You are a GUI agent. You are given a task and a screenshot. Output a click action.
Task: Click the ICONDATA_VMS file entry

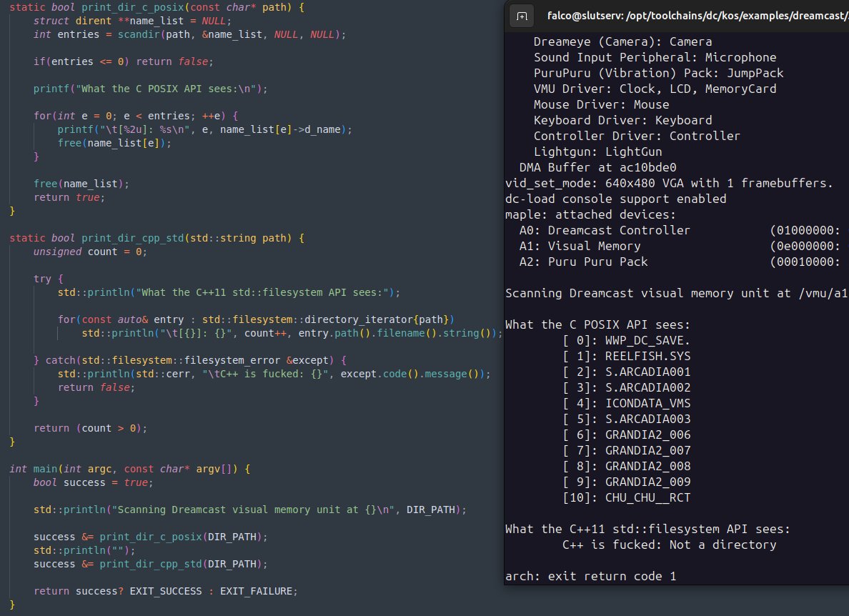pos(647,403)
